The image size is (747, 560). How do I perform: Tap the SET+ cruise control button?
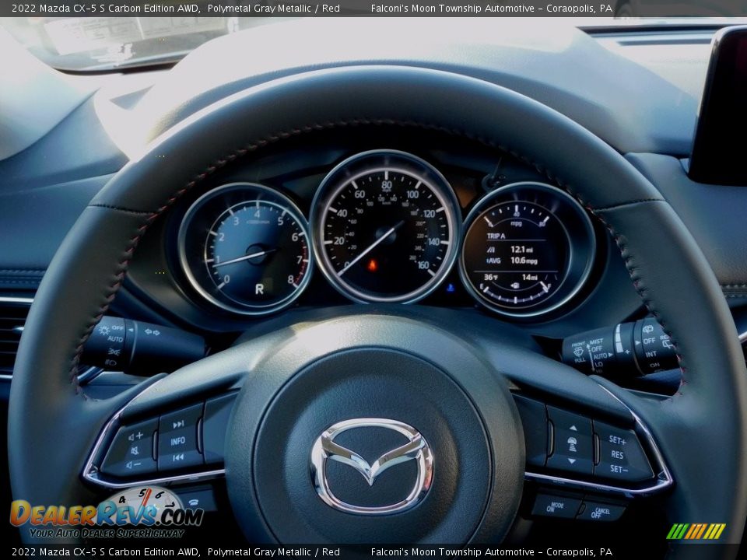pos(617,440)
